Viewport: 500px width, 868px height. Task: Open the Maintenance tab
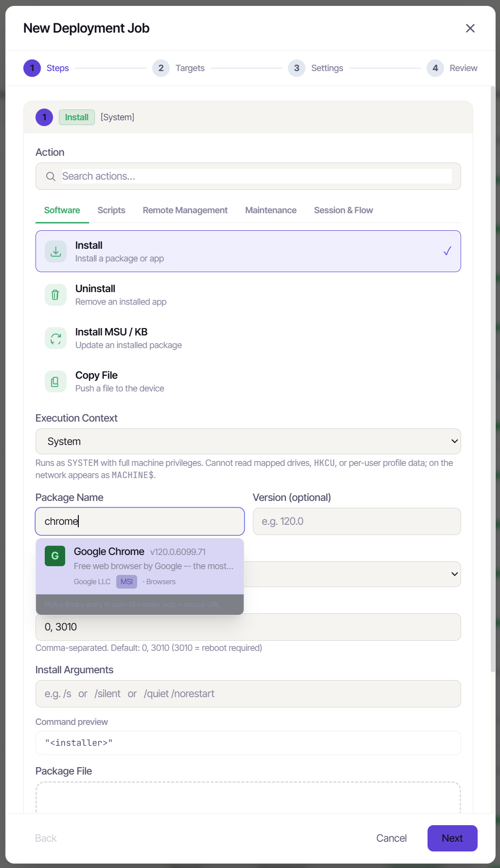[x=271, y=210]
